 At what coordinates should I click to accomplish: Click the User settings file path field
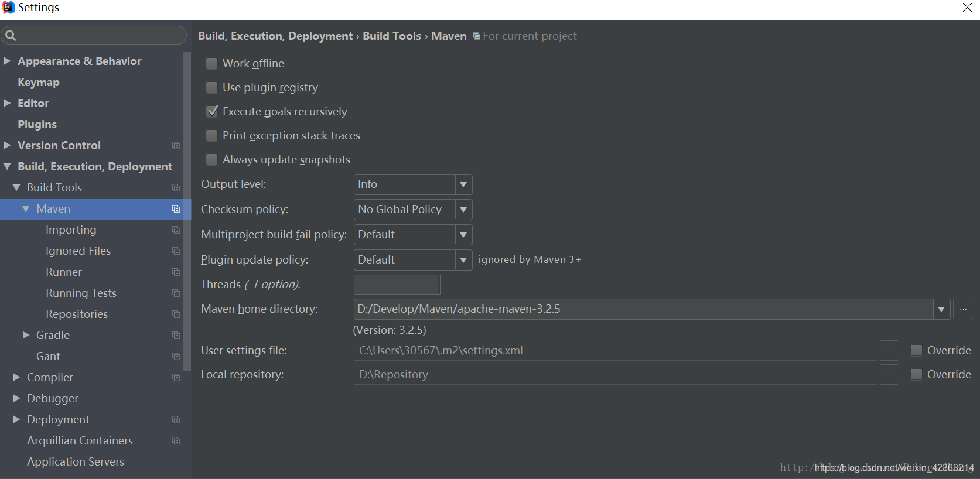coord(616,351)
